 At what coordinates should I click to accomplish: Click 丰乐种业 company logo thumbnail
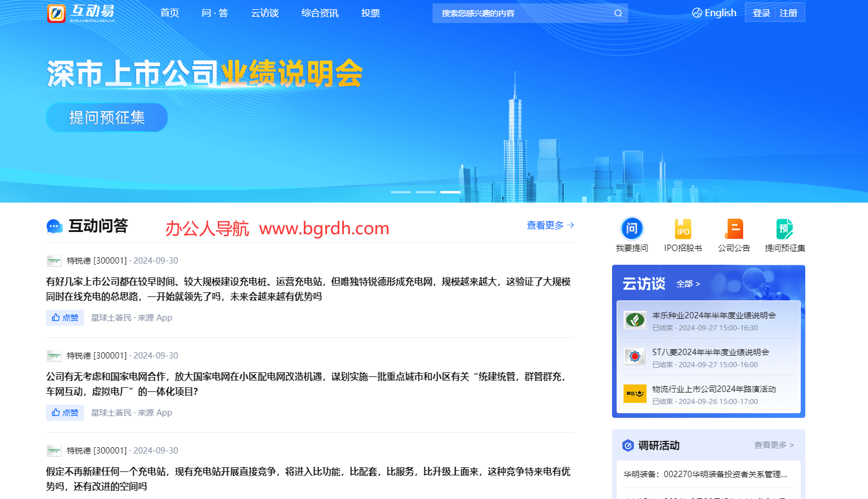(635, 320)
